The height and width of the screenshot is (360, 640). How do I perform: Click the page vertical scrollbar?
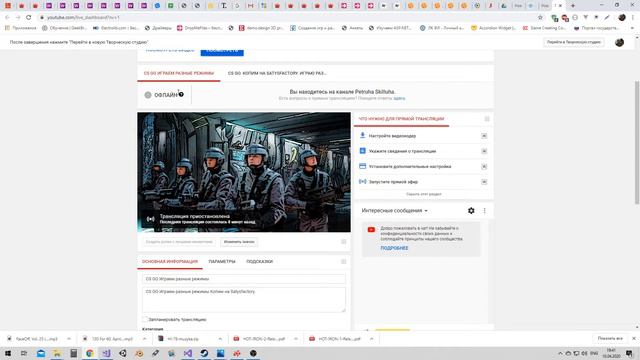click(637, 142)
